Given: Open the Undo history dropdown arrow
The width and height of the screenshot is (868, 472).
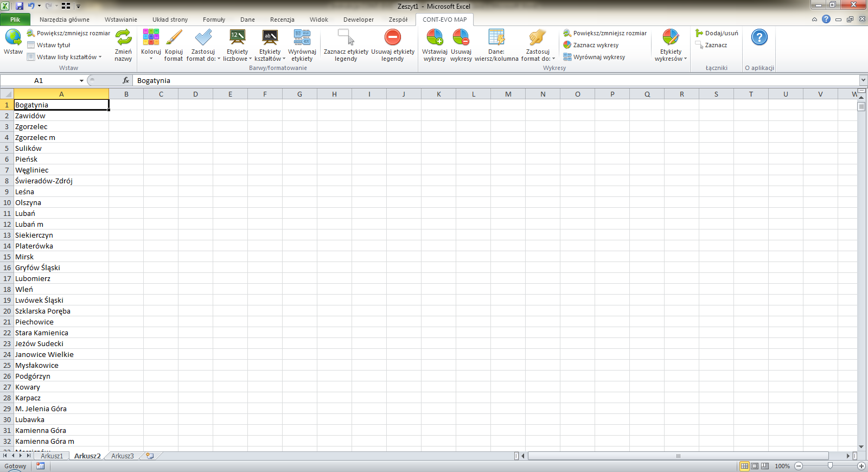Looking at the screenshot, I should [39, 6].
